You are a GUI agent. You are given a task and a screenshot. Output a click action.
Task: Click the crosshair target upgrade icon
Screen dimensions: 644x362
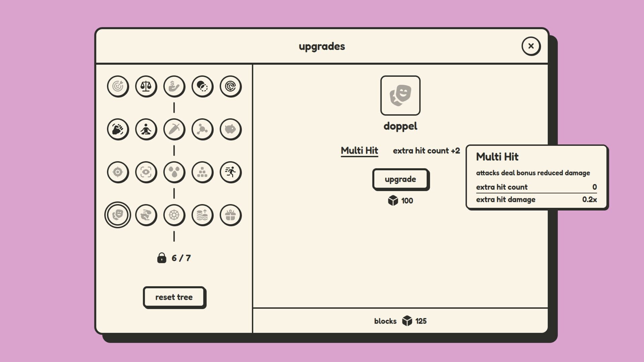point(118,172)
